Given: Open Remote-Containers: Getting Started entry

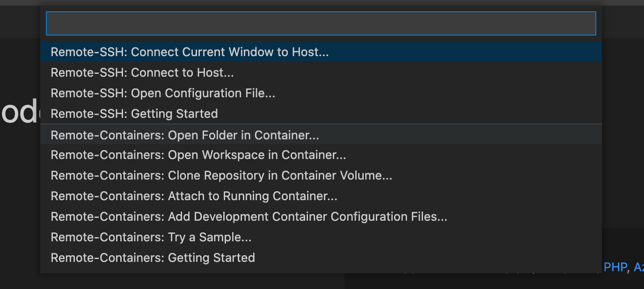Looking at the screenshot, I should coord(153,258).
